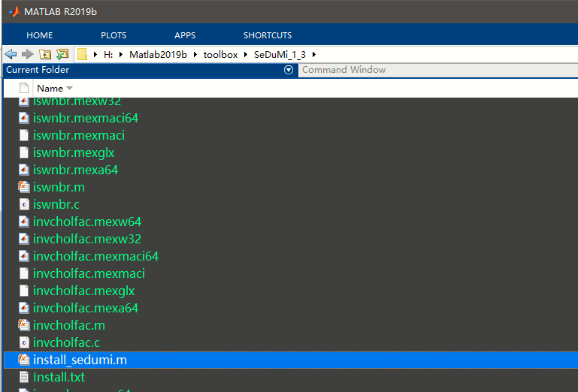
Task: Open the HOME ribbon tab
Action: click(x=39, y=35)
